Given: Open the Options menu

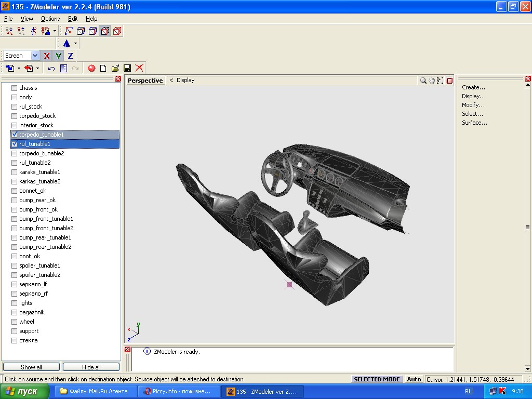Looking at the screenshot, I should click(x=50, y=19).
